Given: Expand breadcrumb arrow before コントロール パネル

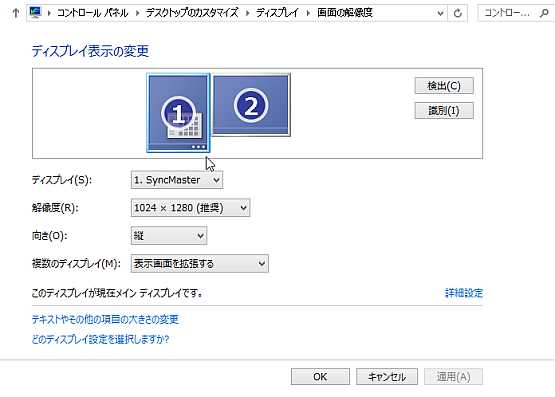Looking at the screenshot, I should (x=49, y=13).
